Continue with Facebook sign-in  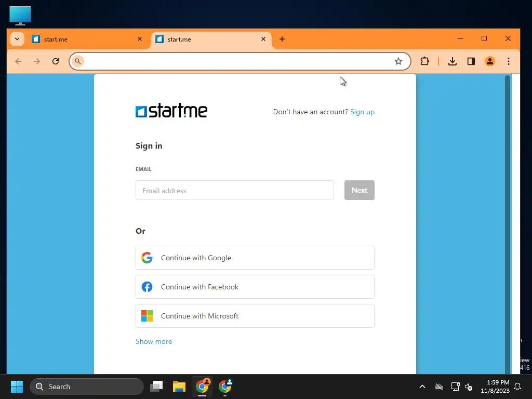[255, 287]
